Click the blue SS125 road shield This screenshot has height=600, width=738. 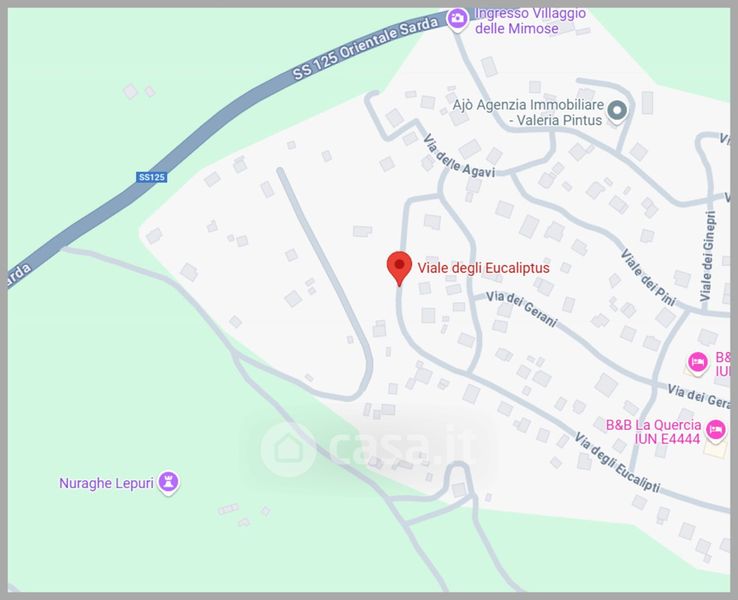tap(152, 177)
